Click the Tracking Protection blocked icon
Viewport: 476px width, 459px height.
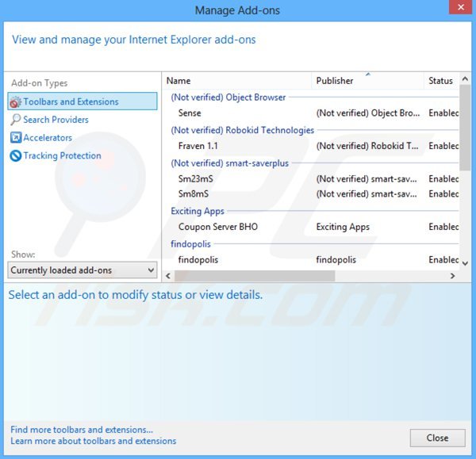15,156
